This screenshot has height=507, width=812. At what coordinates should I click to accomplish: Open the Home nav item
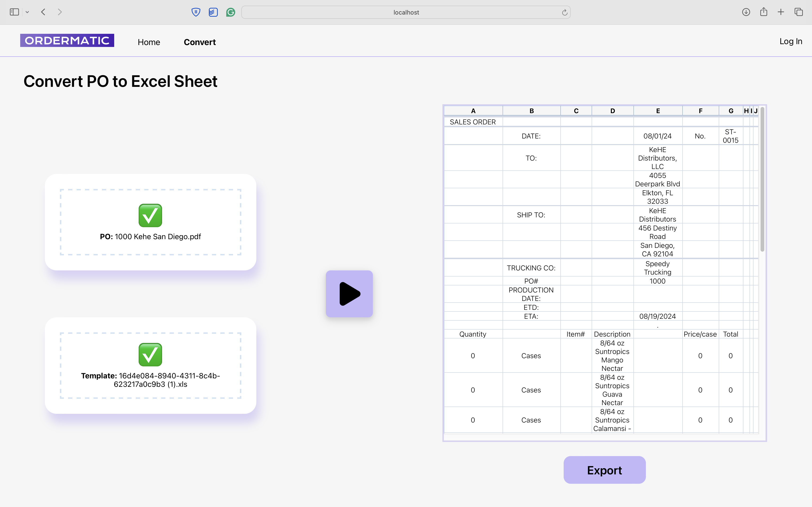pos(149,42)
